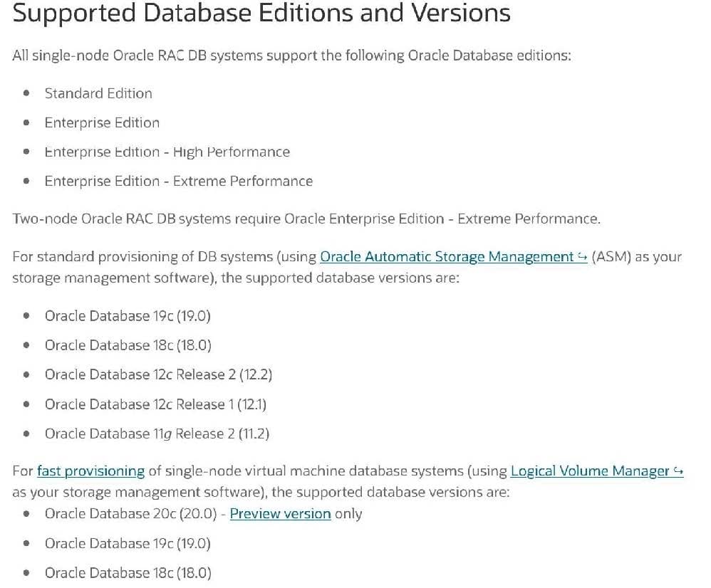Follow the fast provisioning link
This screenshot has height=588, width=711.
[90, 471]
